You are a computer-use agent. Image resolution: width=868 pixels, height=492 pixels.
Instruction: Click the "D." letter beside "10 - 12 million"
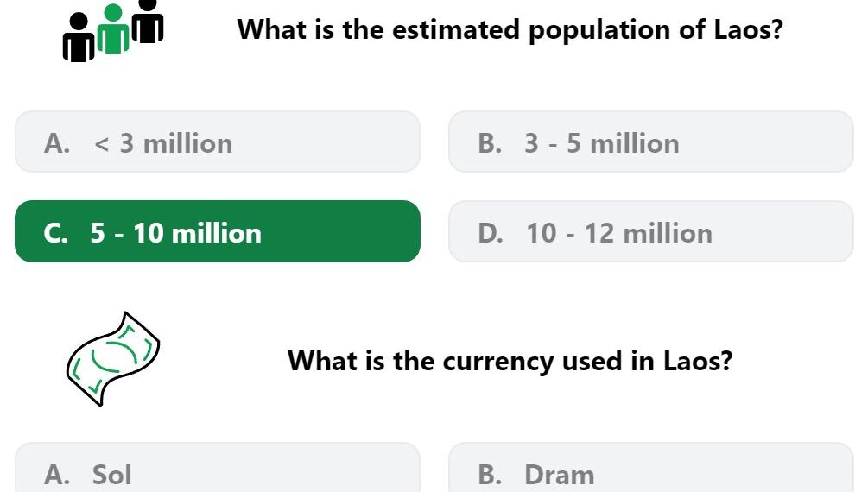click(491, 233)
